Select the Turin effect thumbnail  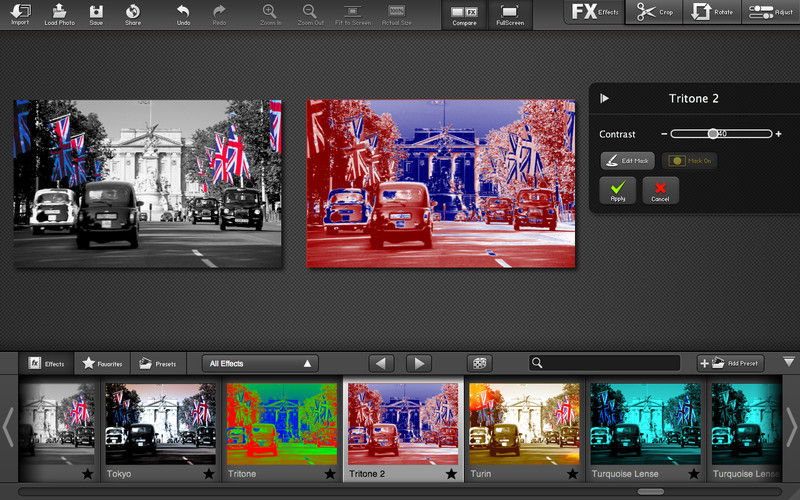524,424
